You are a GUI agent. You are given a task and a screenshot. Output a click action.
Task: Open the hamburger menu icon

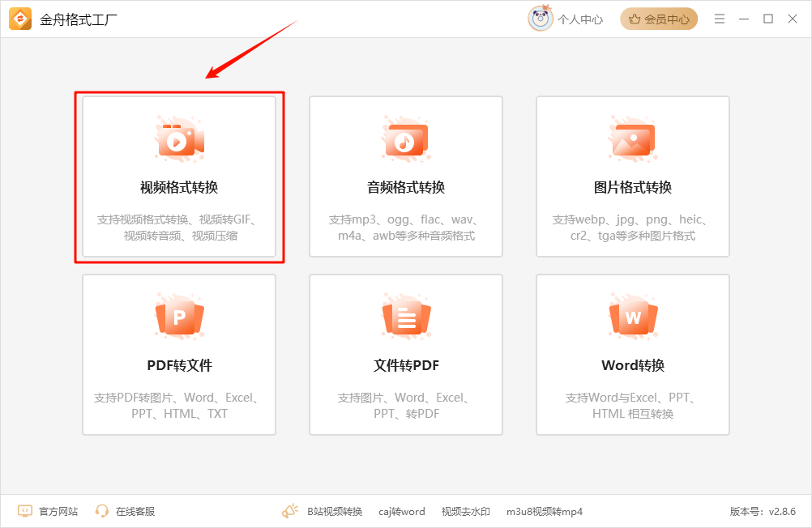(x=720, y=19)
